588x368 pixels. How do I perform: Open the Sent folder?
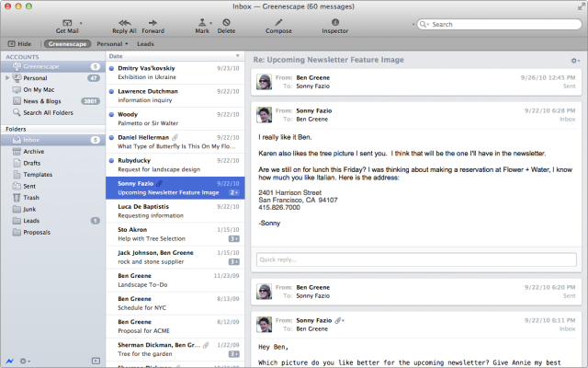point(53,186)
